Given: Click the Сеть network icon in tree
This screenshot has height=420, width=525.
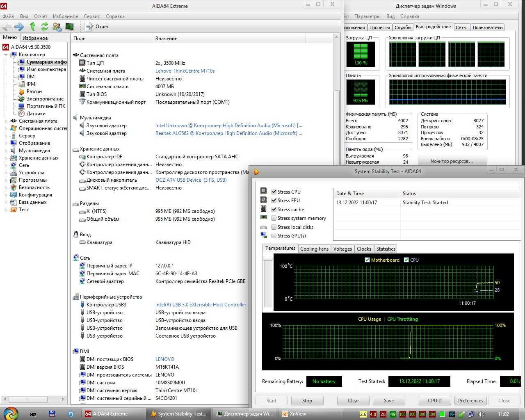Looking at the screenshot, I should pos(14,165).
